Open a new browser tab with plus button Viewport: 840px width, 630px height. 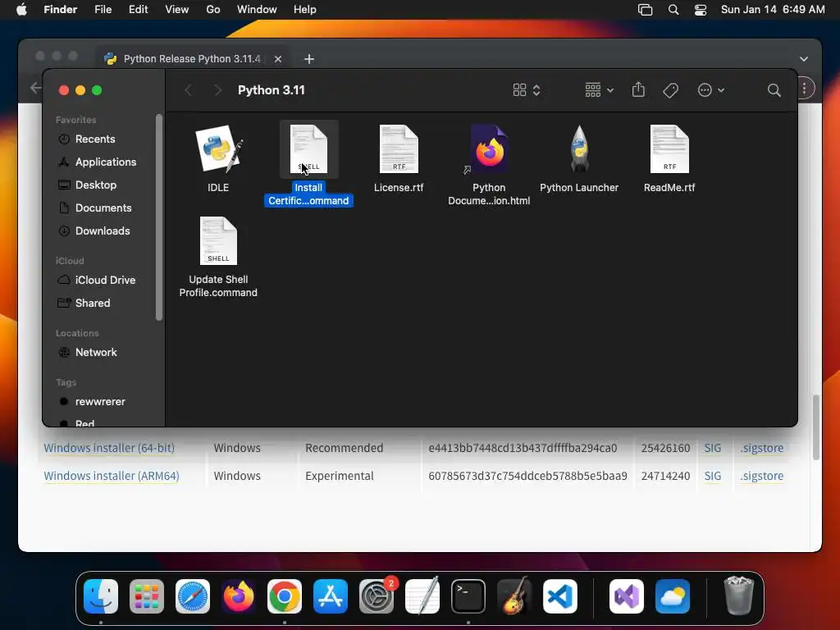pos(309,59)
